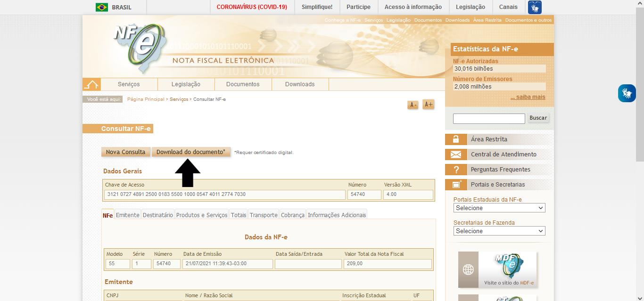
Task: Click CORONAVÍRUS (COVID-19) link
Action: click(252, 7)
